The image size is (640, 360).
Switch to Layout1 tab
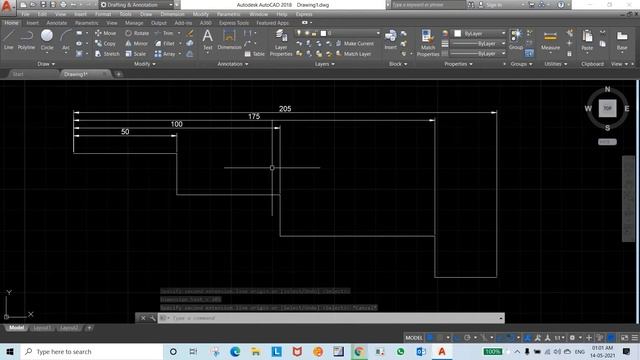(x=42, y=328)
